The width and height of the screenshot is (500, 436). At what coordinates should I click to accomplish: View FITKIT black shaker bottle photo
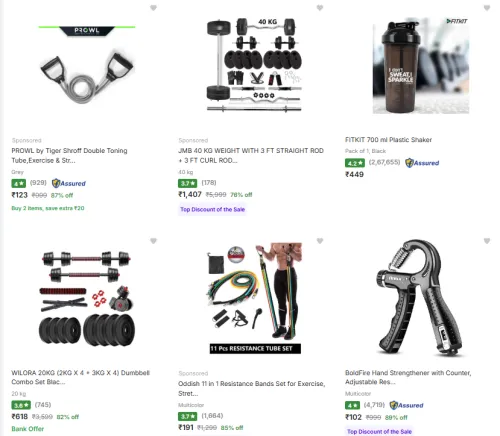click(421, 66)
